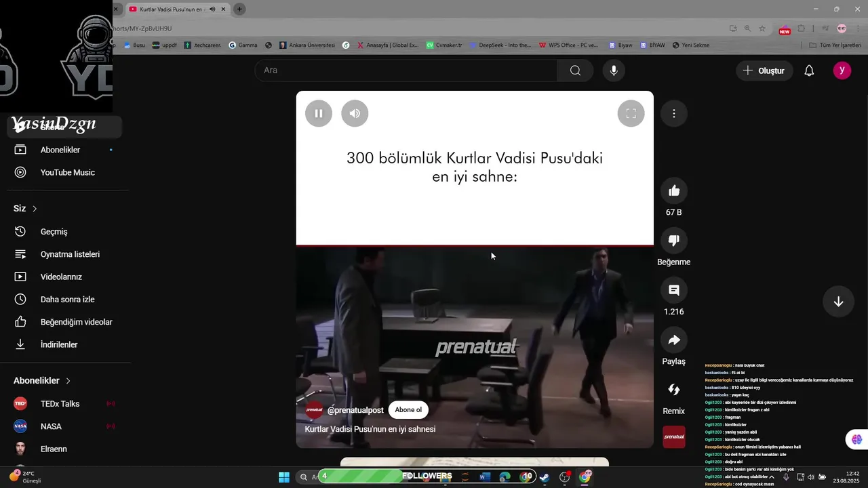Start voice search with microphone
The image size is (868, 488).
pyautogui.click(x=614, y=70)
